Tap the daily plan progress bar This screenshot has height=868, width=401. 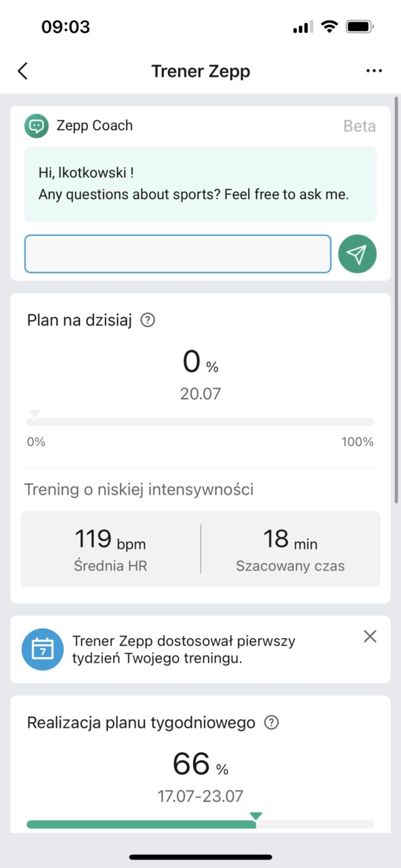click(x=200, y=422)
